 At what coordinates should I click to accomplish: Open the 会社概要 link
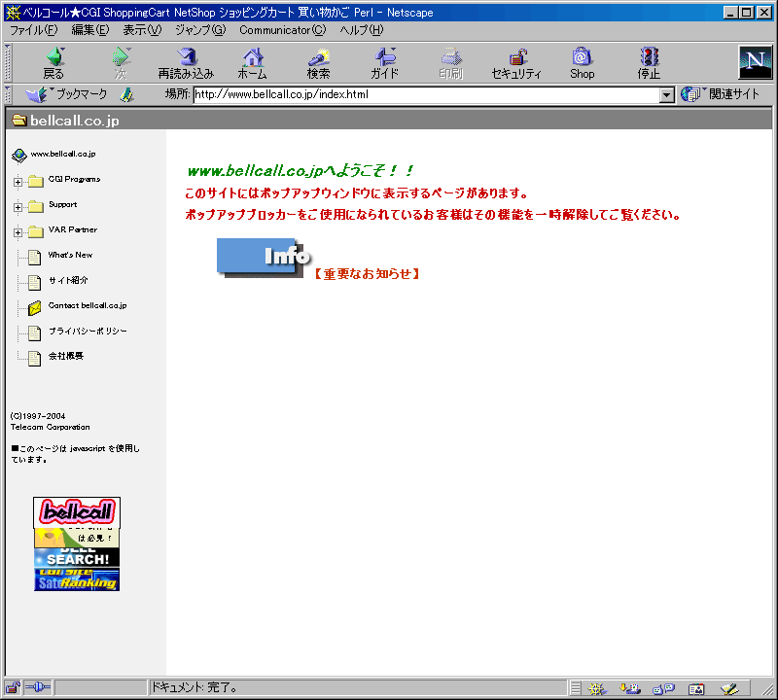click(x=65, y=356)
